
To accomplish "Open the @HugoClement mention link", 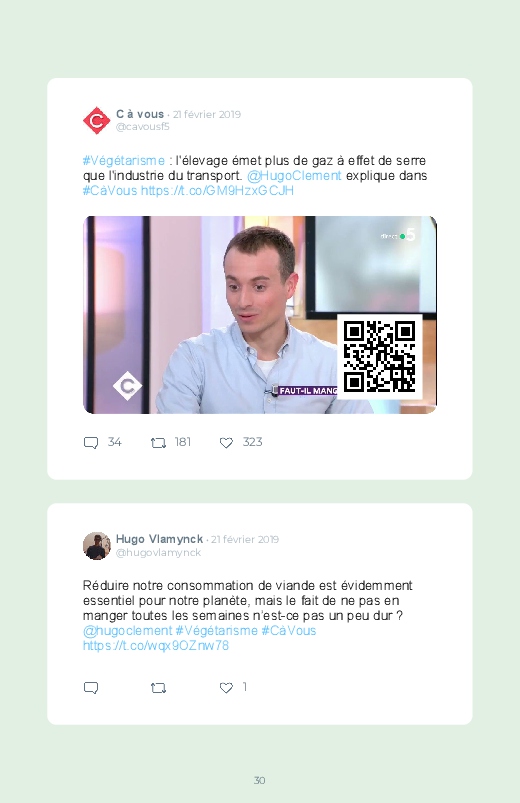I will click(x=294, y=176).
